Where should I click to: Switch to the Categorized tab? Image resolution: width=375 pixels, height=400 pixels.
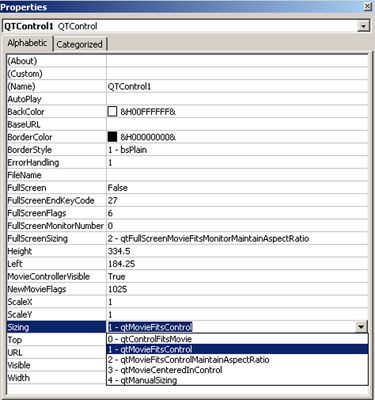point(79,44)
